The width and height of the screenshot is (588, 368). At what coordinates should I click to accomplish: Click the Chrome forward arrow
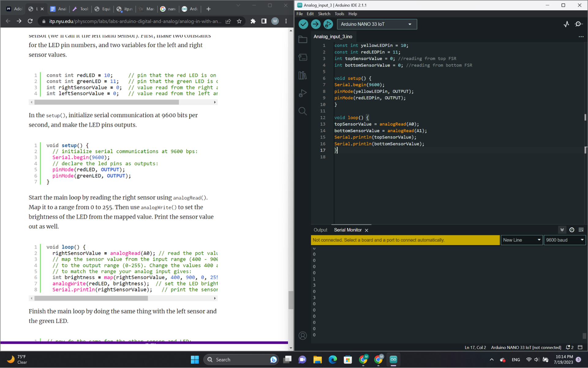pos(19,21)
